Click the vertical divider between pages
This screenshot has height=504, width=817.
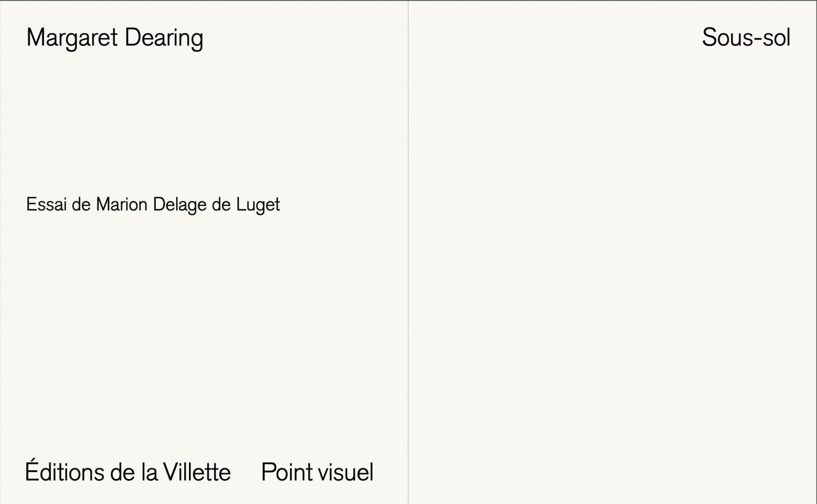(408, 252)
